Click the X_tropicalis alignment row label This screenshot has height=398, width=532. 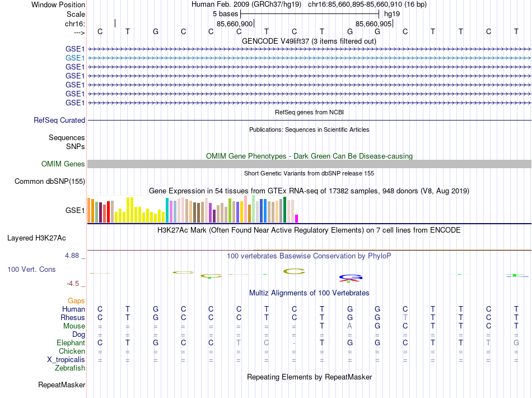click(x=66, y=360)
